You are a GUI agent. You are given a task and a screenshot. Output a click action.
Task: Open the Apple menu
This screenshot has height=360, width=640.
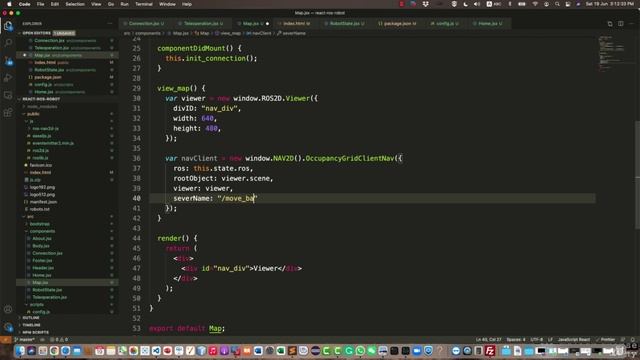click(9, 4)
